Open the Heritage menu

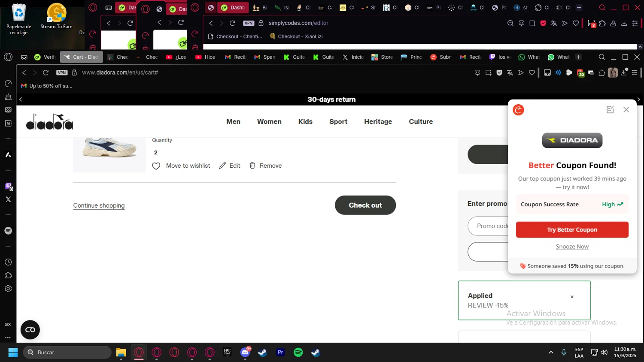(x=378, y=122)
